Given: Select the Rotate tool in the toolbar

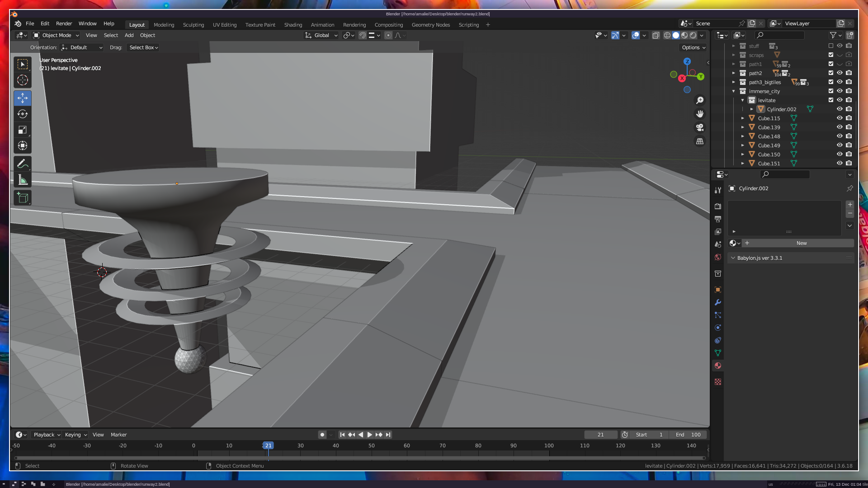Looking at the screenshot, I should tap(23, 114).
